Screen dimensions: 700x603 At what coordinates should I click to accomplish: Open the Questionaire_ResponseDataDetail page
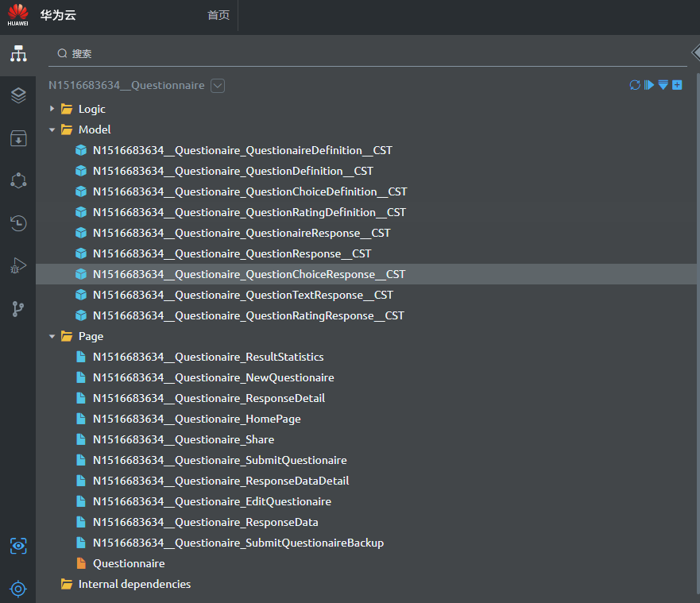(x=221, y=481)
